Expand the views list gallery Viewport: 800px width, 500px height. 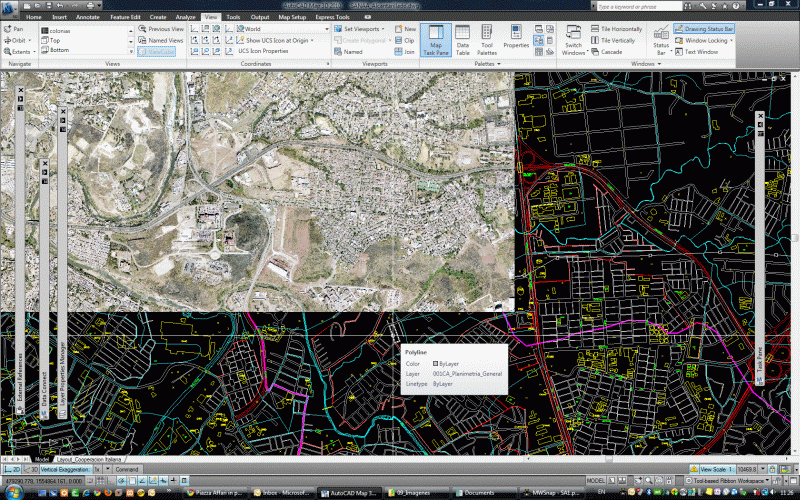point(131,51)
